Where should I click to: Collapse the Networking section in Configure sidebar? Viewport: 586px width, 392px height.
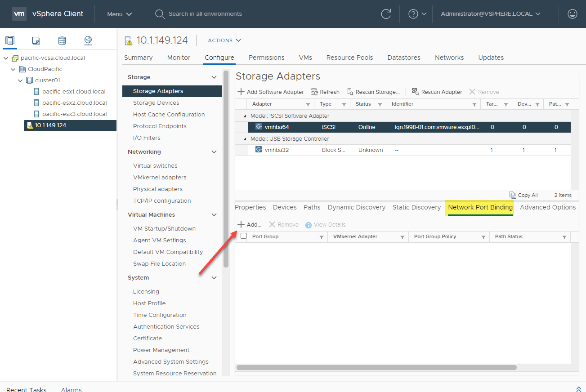[x=214, y=152]
